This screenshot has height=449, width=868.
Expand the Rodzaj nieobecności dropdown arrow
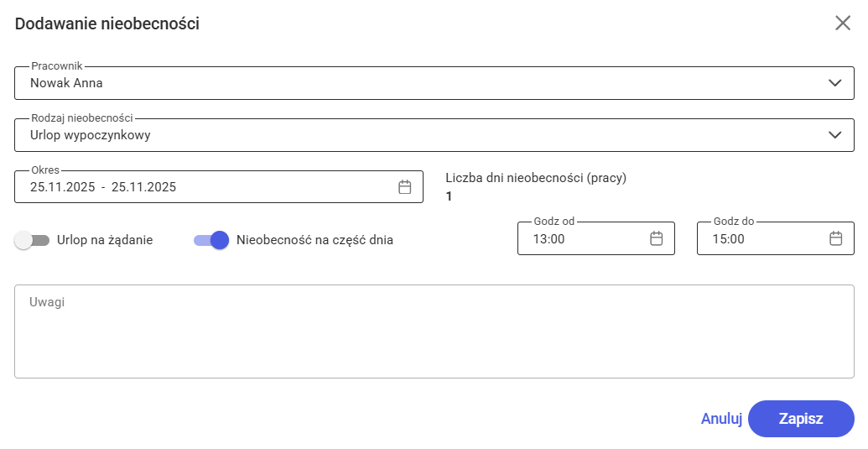pyautogui.click(x=834, y=135)
